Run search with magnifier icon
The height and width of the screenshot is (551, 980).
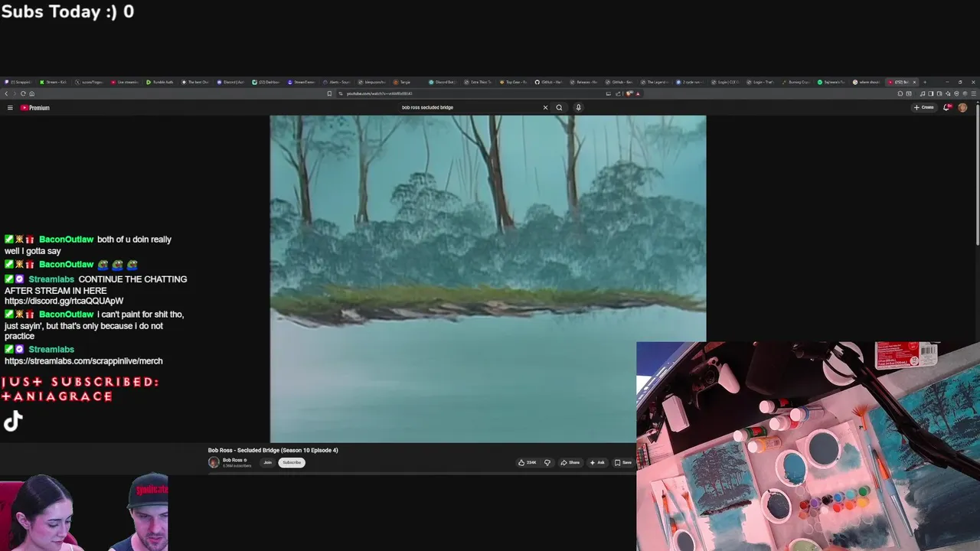(x=559, y=107)
